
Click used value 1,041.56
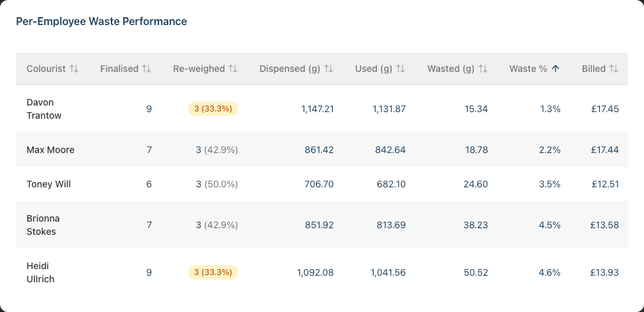[x=388, y=272]
